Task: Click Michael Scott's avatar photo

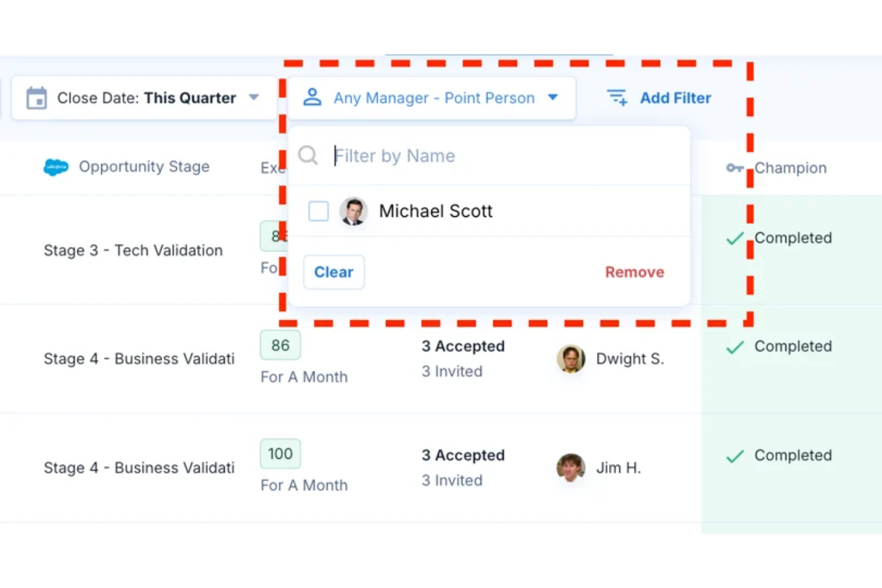Action: (x=353, y=211)
